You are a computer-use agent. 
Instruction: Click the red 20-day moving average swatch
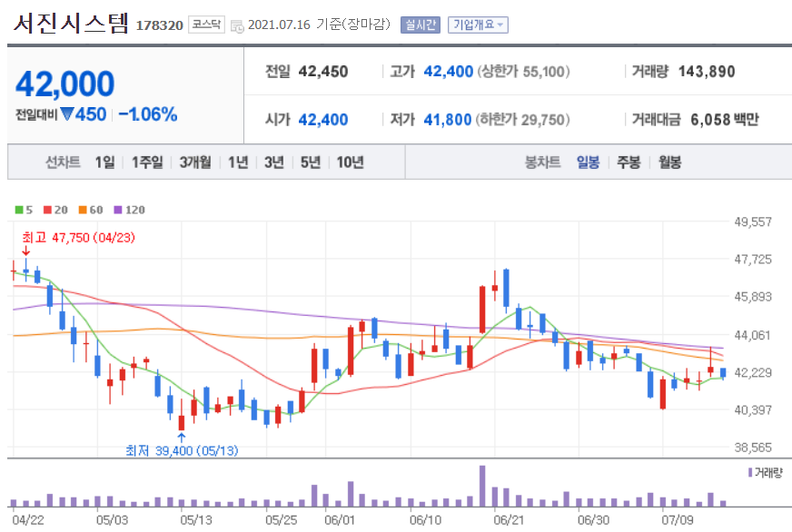[x=47, y=210]
